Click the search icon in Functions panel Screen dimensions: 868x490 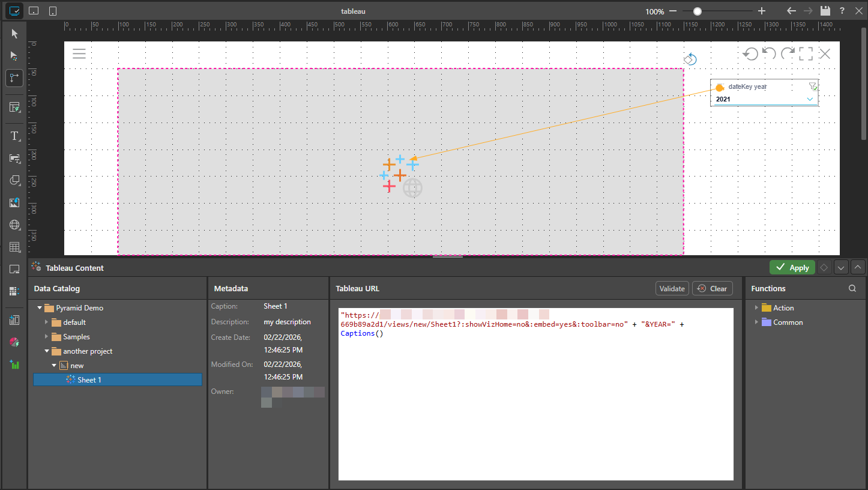tap(852, 289)
